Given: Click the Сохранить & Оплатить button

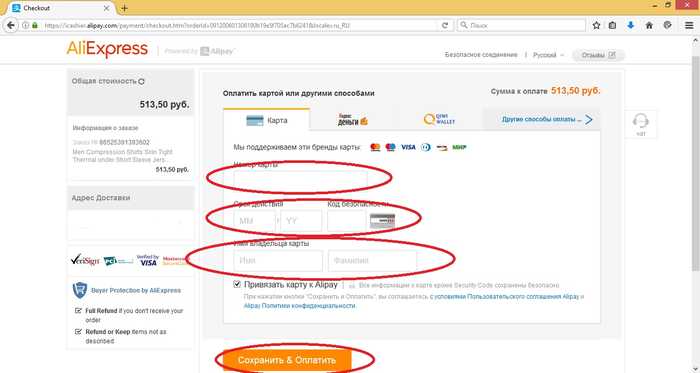Looking at the screenshot, I should pyautogui.click(x=287, y=360).
